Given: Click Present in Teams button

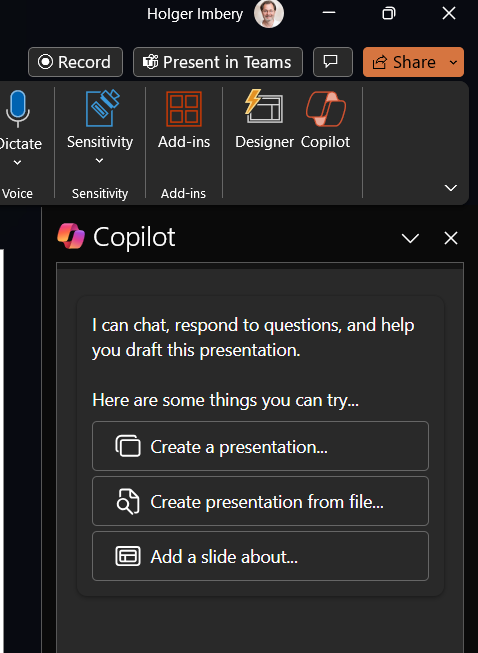Looking at the screenshot, I should (x=218, y=62).
